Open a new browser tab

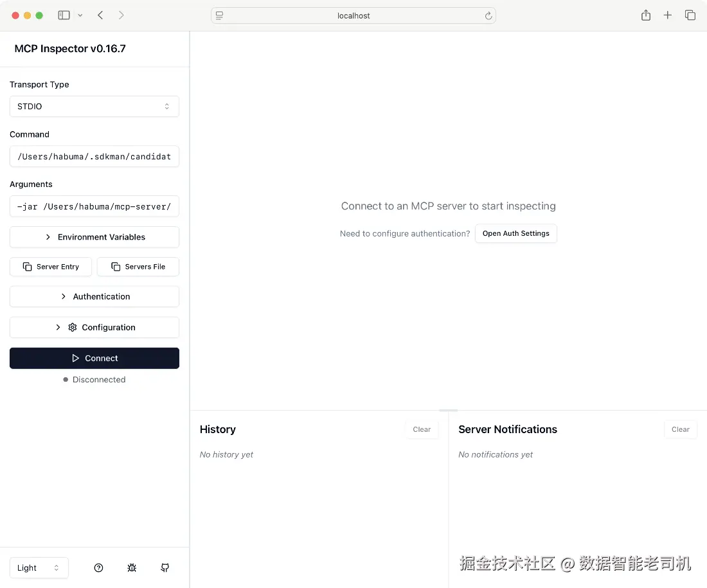(x=667, y=15)
